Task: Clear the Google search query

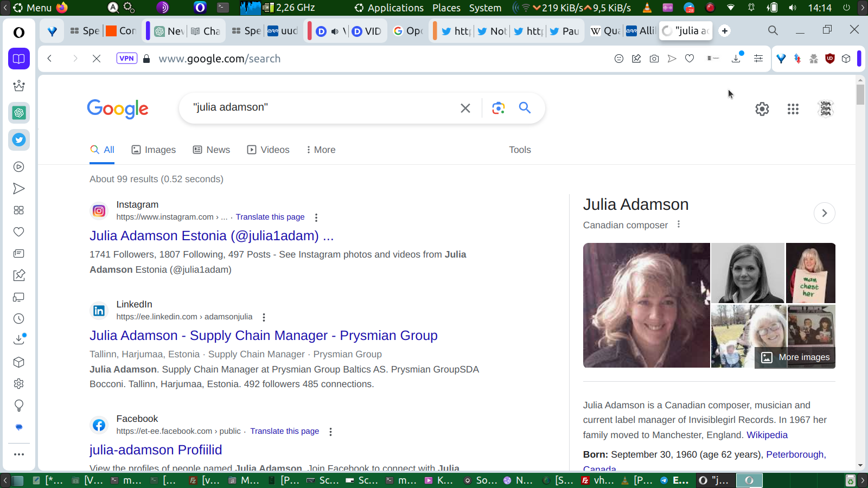Action: coord(465,108)
